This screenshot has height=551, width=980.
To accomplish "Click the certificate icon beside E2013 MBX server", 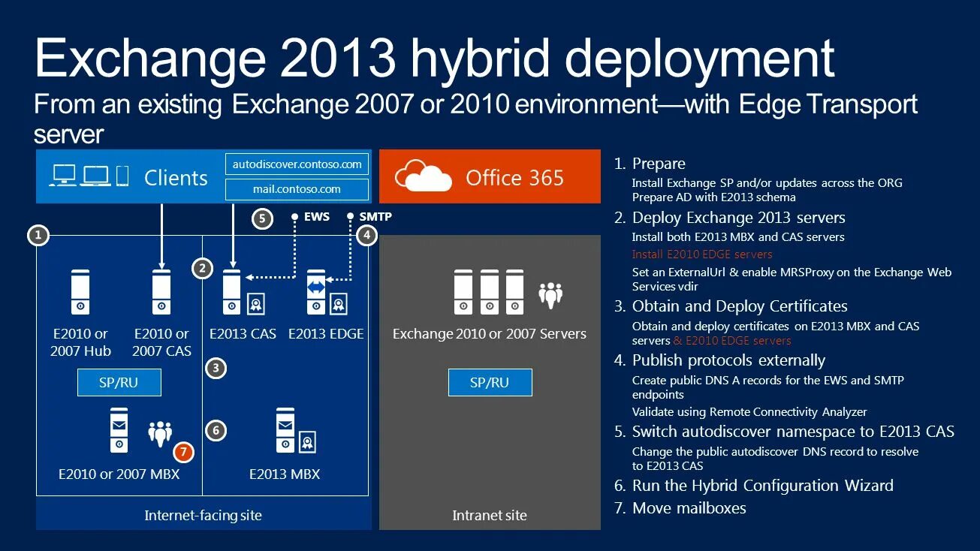I will pos(307,442).
